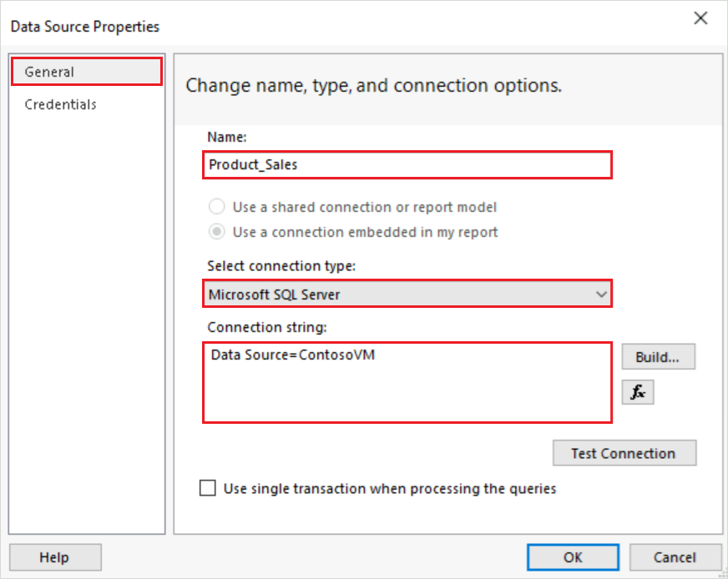The width and height of the screenshot is (728, 579).
Task: Click the 'Data Source=ContosoVM' connection string
Action: click(x=271, y=353)
